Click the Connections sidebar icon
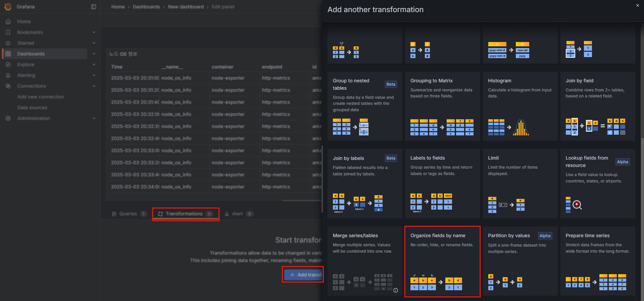The width and height of the screenshot is (644, 301). (8, 86)
